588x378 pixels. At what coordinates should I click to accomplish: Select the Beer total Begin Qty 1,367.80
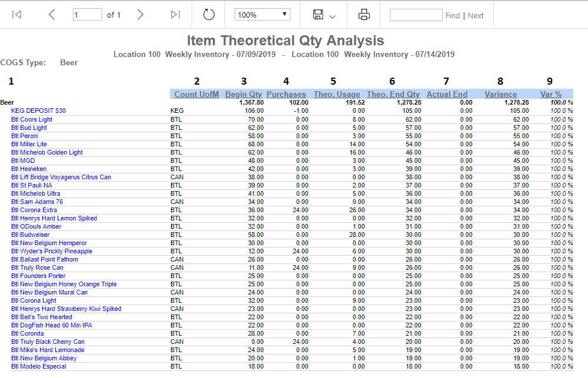[251, 102]
